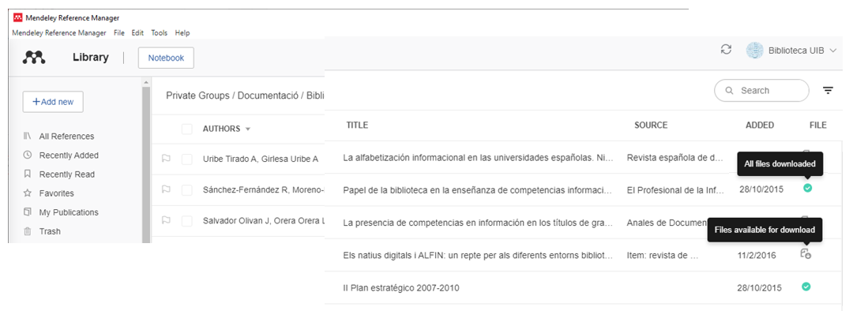Check the Sánchez-Fernández row checkbox
868x311 pixels.
[187, 190]
